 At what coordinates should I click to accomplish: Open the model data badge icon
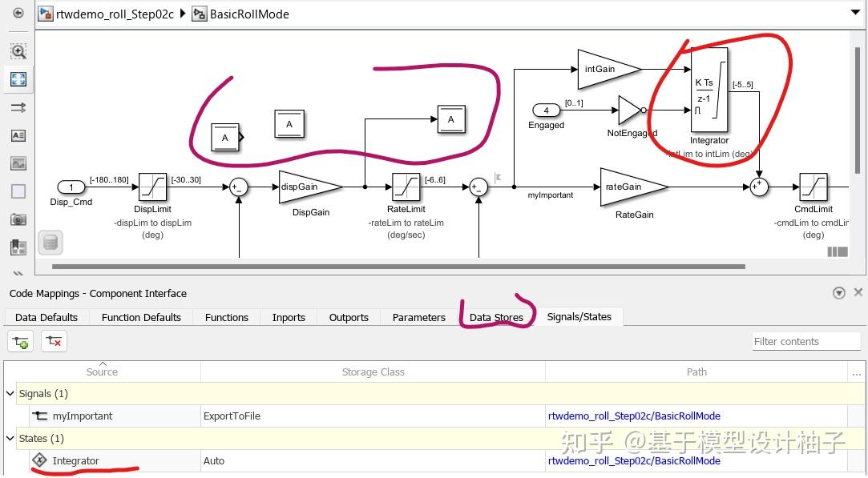point(50,243)
